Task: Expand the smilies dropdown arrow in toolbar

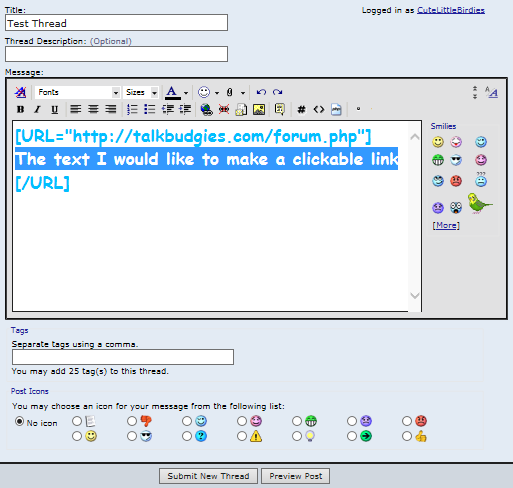Action: (217, 93)
